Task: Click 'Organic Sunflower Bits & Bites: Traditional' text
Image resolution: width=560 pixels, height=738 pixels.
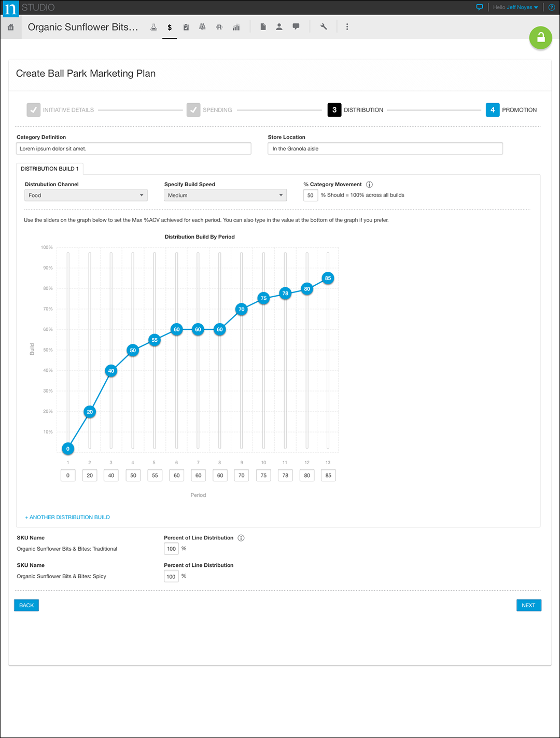Action: pos(67,549)
